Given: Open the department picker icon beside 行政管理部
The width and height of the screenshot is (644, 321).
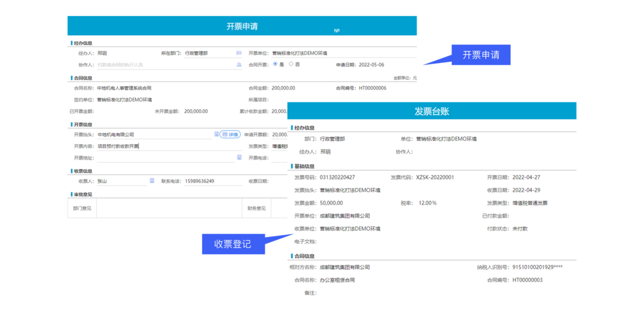Looking at the screenshot, I should pos(239,53).
